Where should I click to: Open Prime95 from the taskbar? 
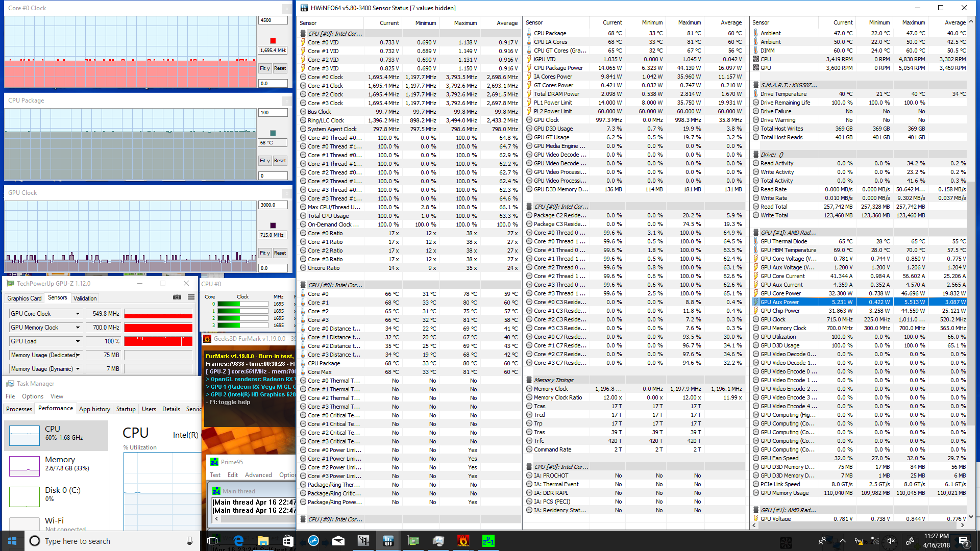click(488, 541)
